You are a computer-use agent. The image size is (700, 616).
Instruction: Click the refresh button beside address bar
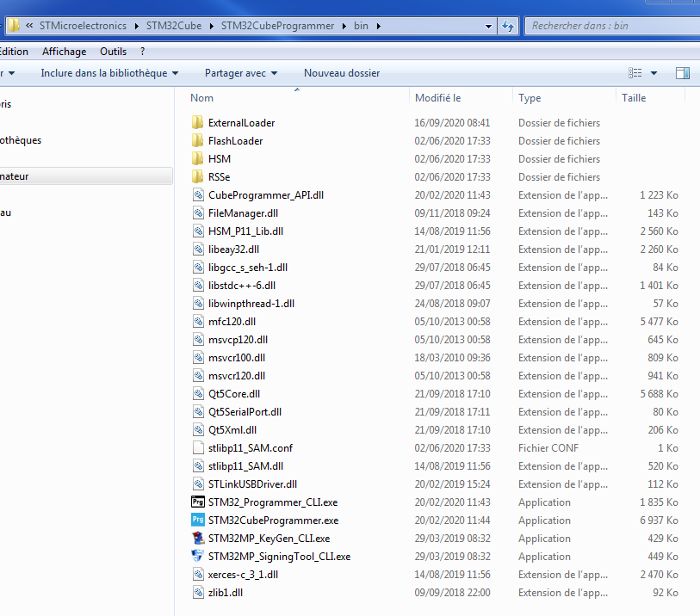pos(508,26)
